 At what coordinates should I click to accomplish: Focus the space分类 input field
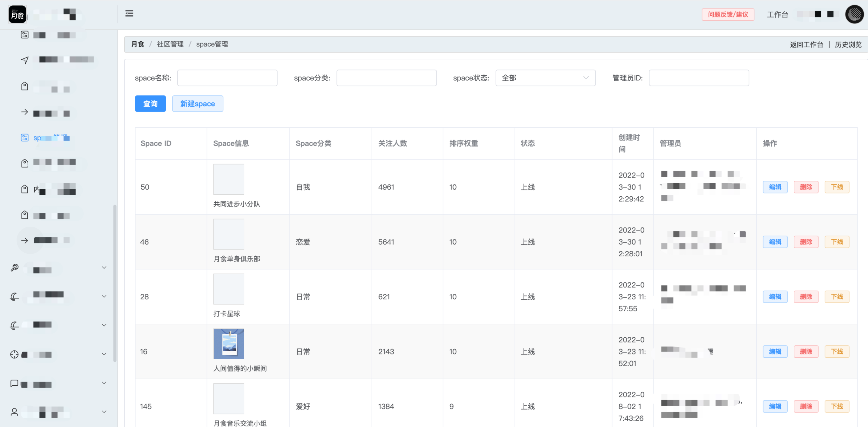[x=387, y=78]
